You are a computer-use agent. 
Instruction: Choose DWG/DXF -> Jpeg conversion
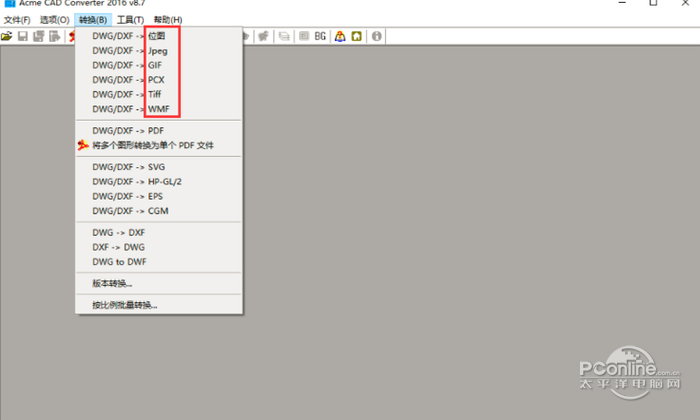coord(159,51)
